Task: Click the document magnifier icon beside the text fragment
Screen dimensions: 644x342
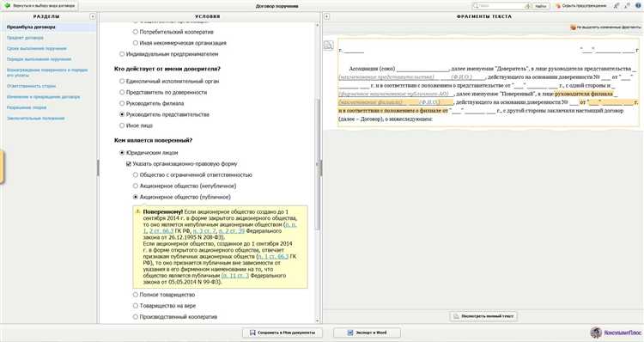Action: (x=329, y=46)
